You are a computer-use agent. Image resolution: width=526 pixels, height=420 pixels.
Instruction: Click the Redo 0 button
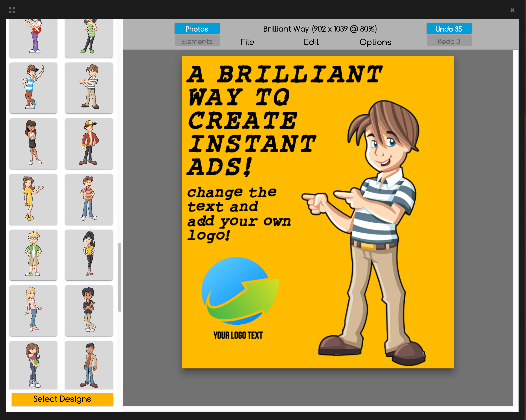point(449,41)
